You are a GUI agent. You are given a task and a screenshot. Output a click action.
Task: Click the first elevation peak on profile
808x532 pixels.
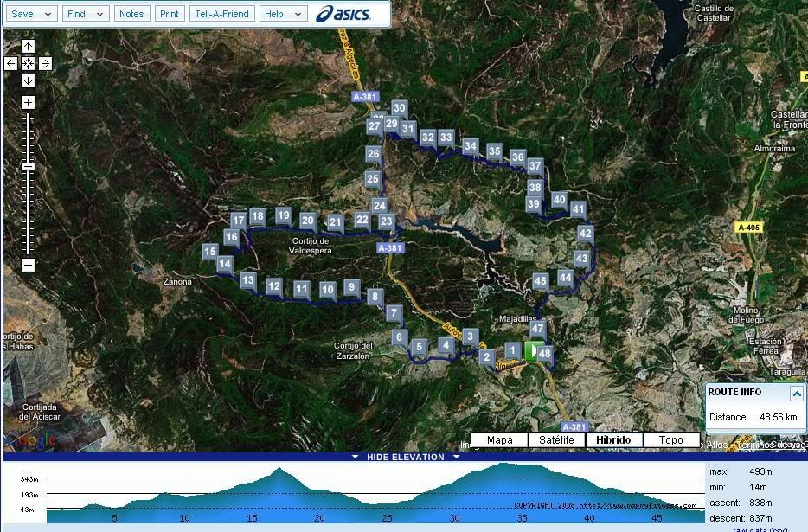click(279, 469)
